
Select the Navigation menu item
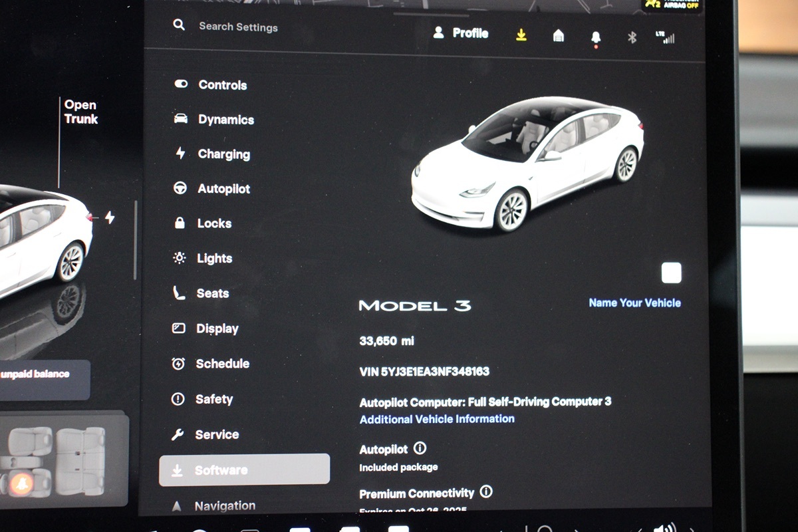tap(226, 505)
